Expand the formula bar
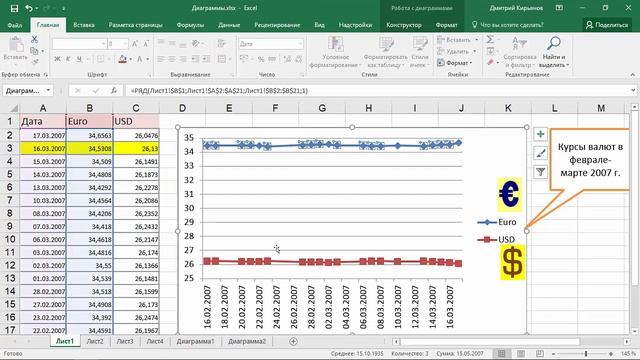Viewport: 640px width, 360px height. tap(633, 91)
